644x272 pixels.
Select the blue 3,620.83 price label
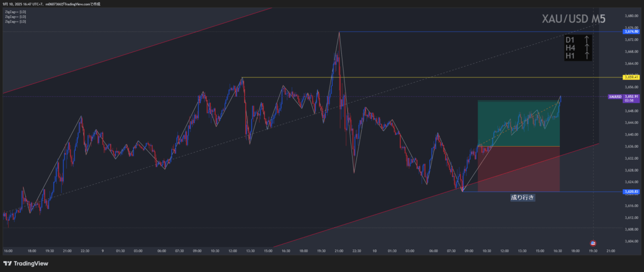click(631, 191)
